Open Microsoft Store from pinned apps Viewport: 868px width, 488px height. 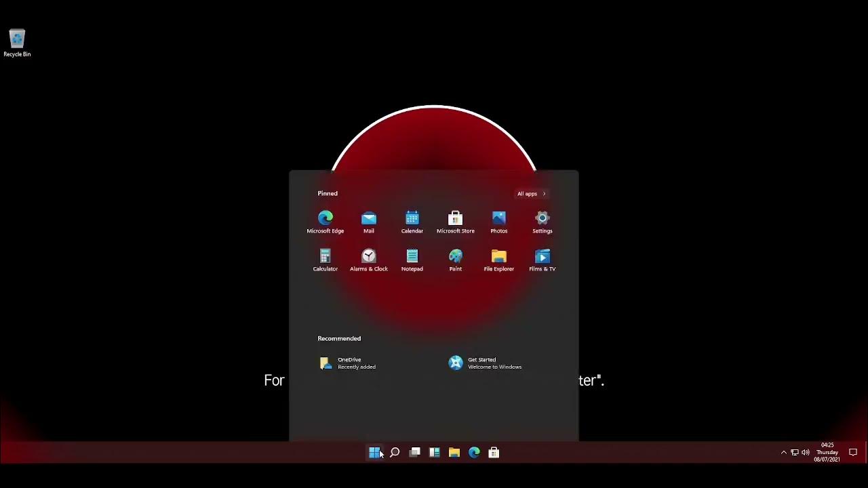[456, 222]
